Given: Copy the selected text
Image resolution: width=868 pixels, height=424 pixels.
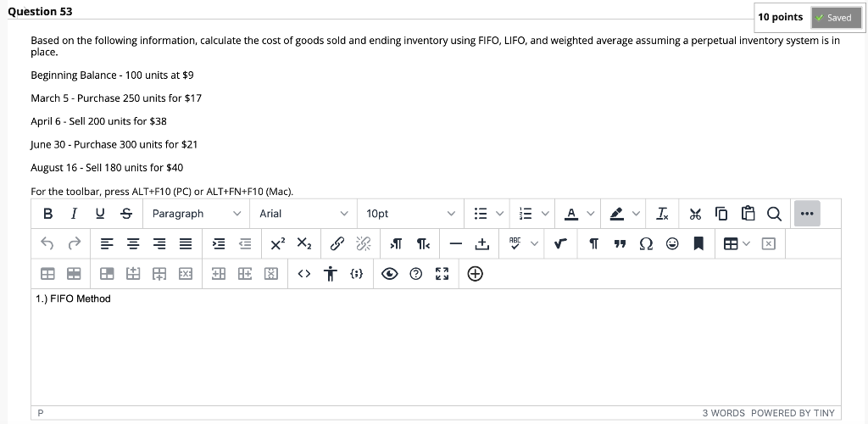Looking at the screenshot, I should [x=721, y=214].
